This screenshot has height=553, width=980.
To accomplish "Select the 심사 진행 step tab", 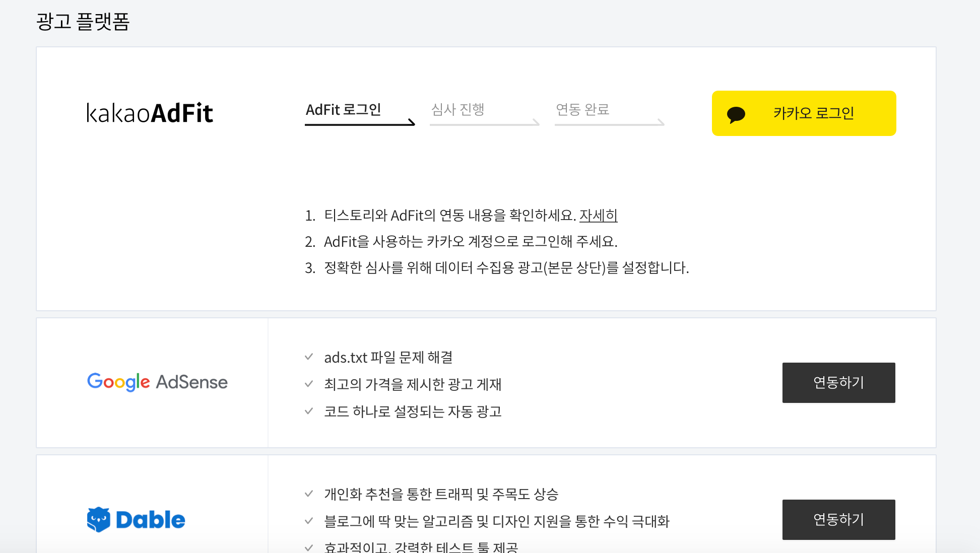I will coord(484,113).
